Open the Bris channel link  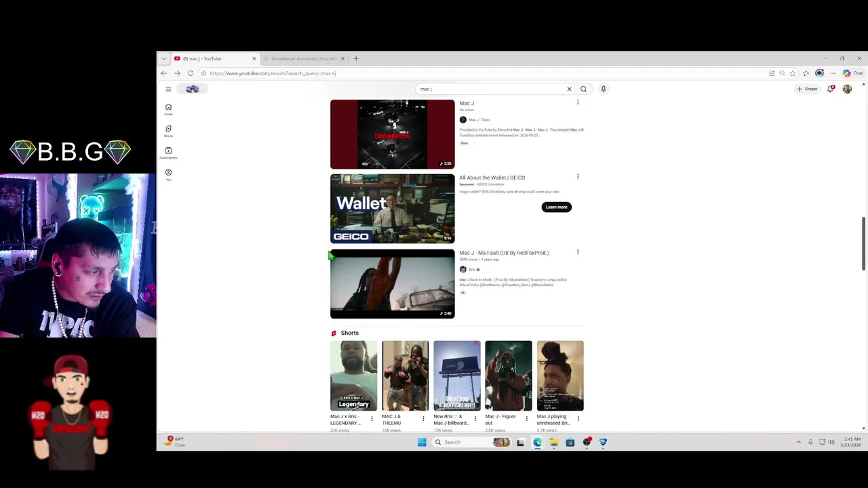[x=472, y=269]
